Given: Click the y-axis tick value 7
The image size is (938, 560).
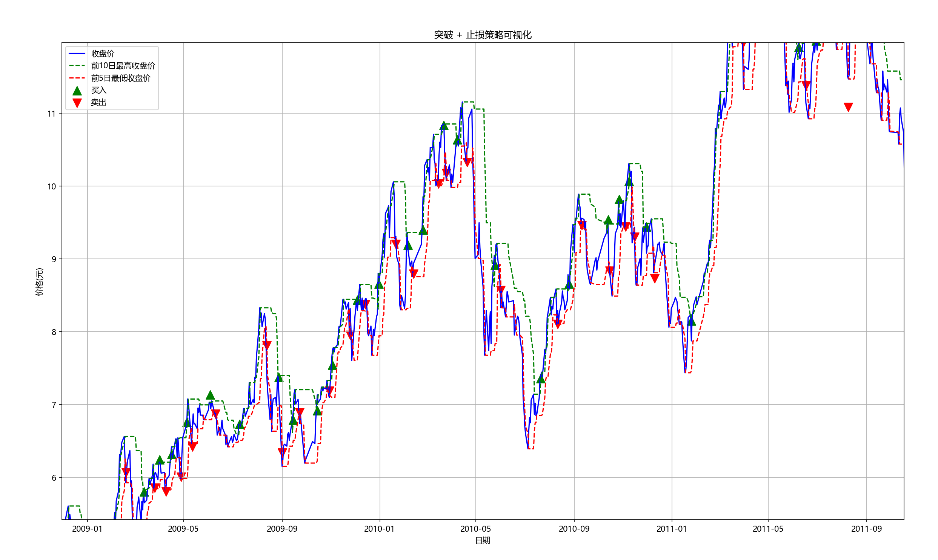Looking at the screenshot, I should (x=54, y=405).
